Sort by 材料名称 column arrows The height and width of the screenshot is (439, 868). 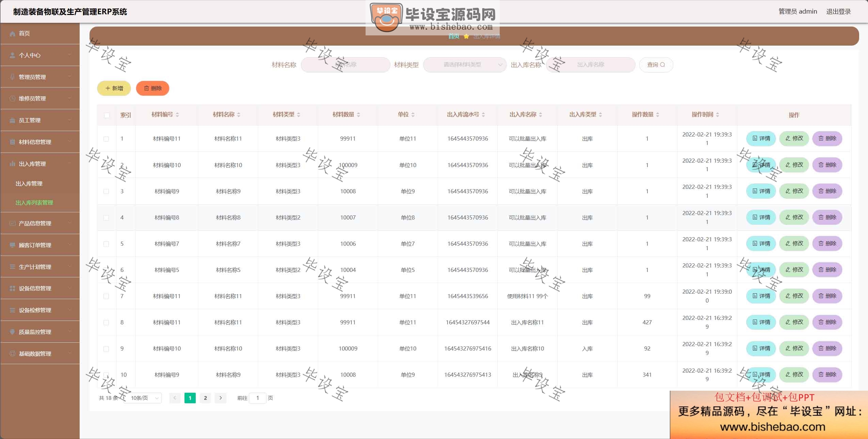point(239,115)
